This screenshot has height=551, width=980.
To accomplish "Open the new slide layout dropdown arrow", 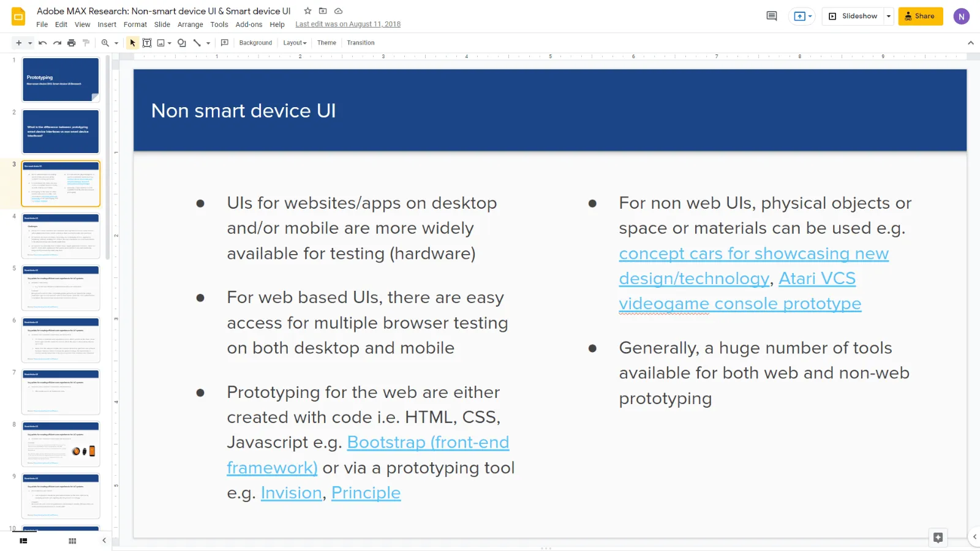I will (x=30, y=43).
